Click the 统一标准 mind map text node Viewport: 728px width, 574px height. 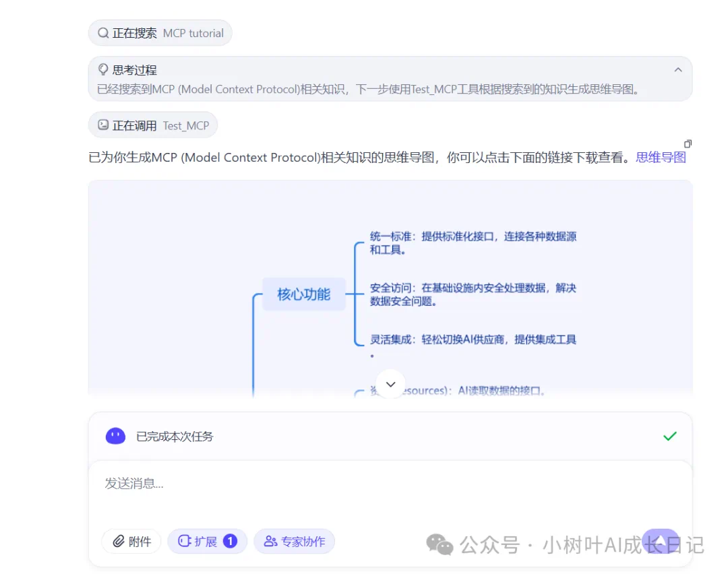[473, 243]
